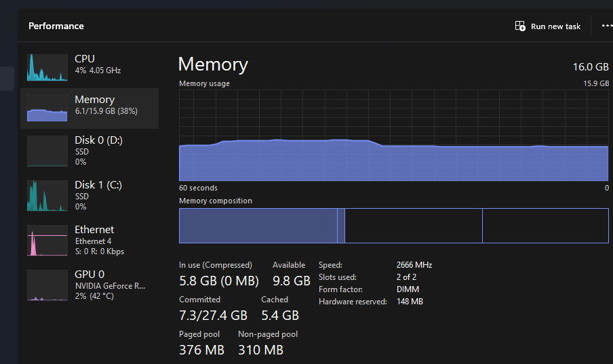Click the 310 MB non-paged pool value
Screen dimensions: 613x364
(x=261, y=350)
